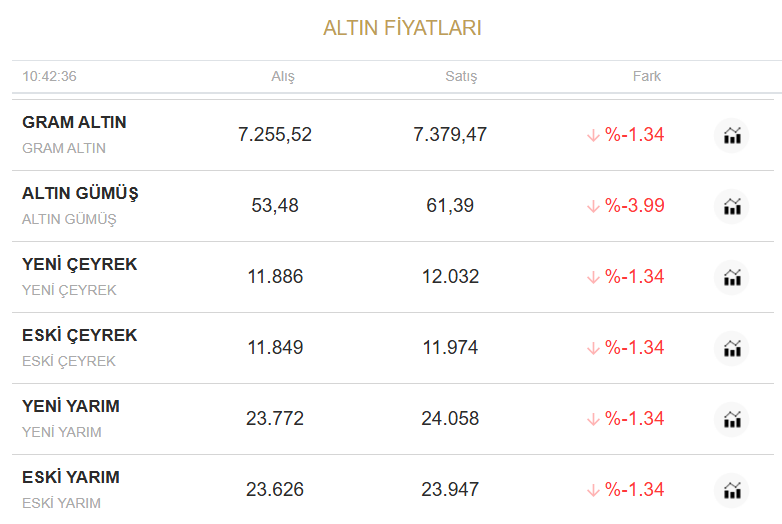Click the Gram Altın selling price 7.379,47
This screenshot has width=782, height=524.
[450, 134]
